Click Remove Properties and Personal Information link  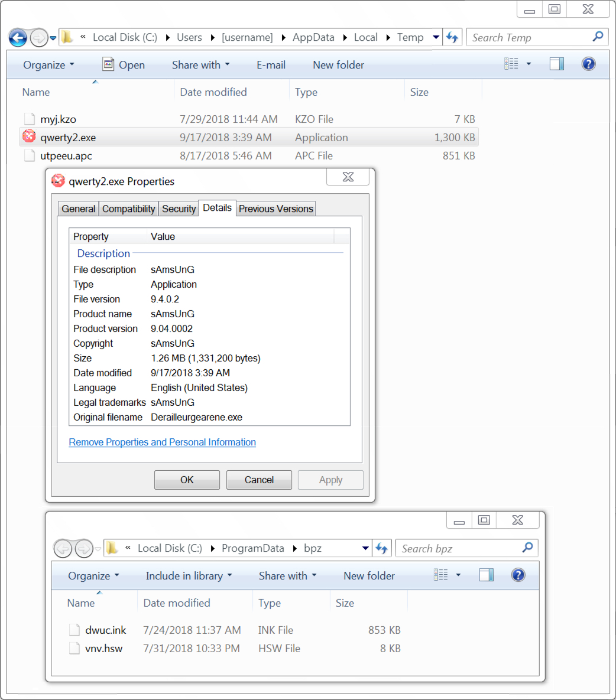[162, 442]
